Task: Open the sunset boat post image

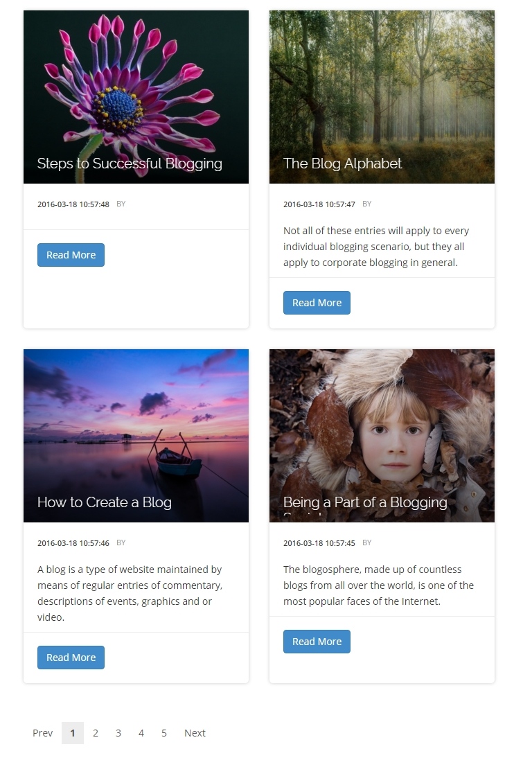Action: click(x=136, y=436)
